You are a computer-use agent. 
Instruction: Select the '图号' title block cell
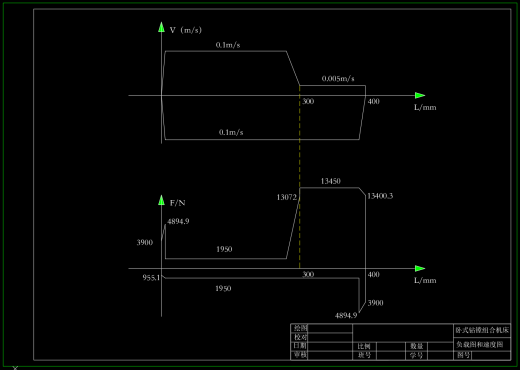click(463, 355)
